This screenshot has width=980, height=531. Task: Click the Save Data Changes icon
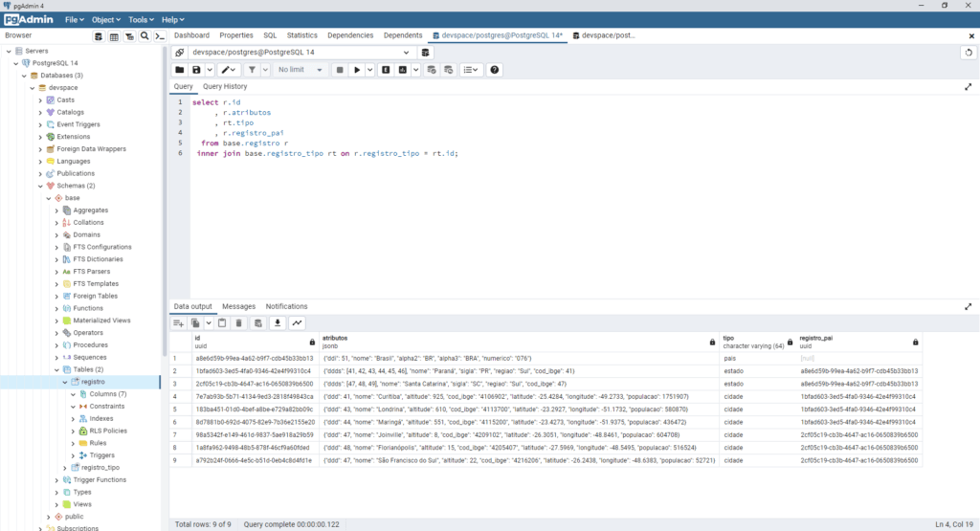258,323
